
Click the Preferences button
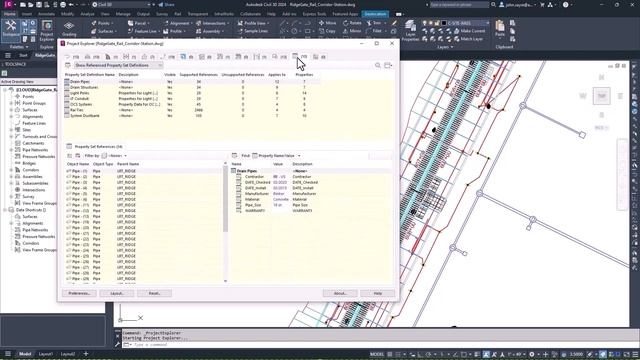click(x=79, y=293)
